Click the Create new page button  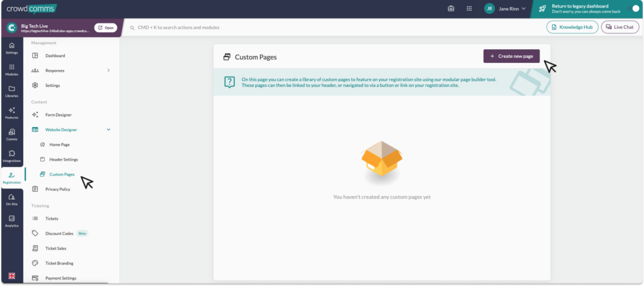coord(511,56)
